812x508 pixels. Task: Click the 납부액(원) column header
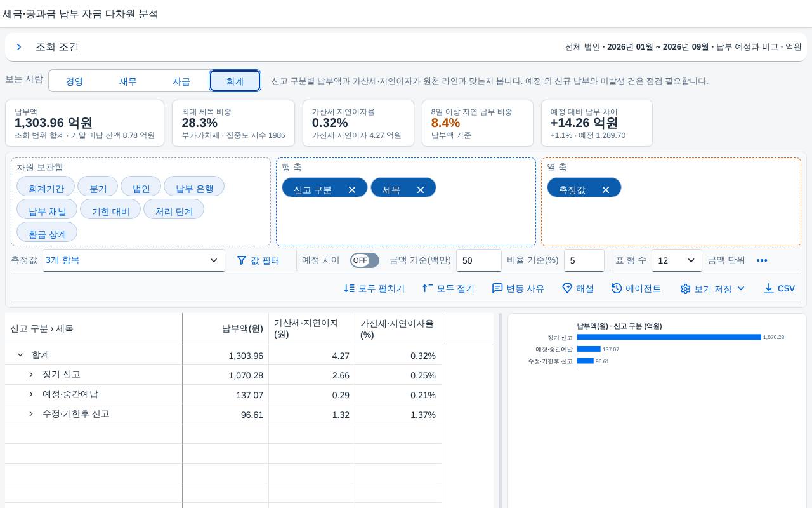tap(226, 329)
